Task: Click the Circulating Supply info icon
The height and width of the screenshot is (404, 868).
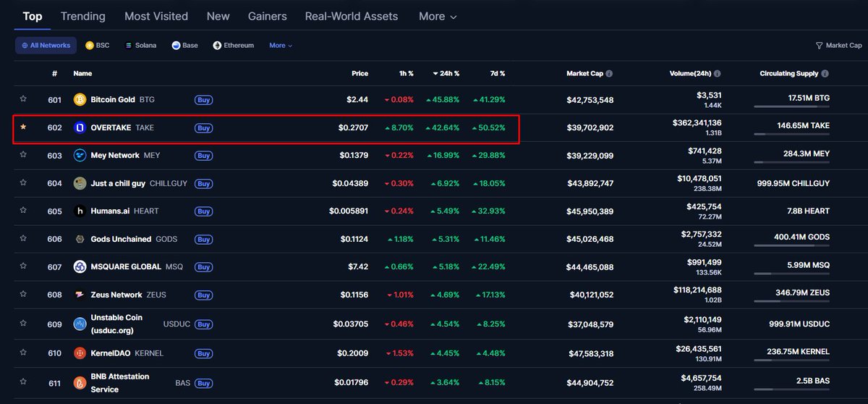Action: point(825,74)
